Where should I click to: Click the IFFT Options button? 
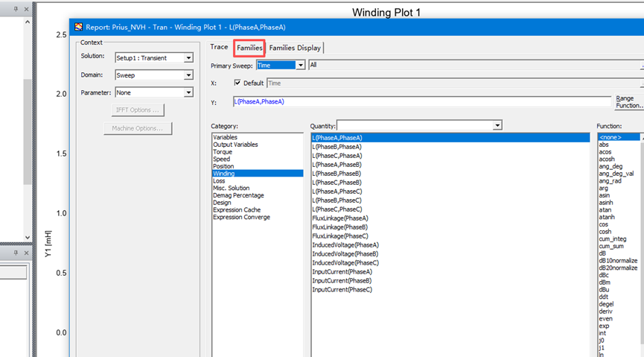(x=138, y=110)
